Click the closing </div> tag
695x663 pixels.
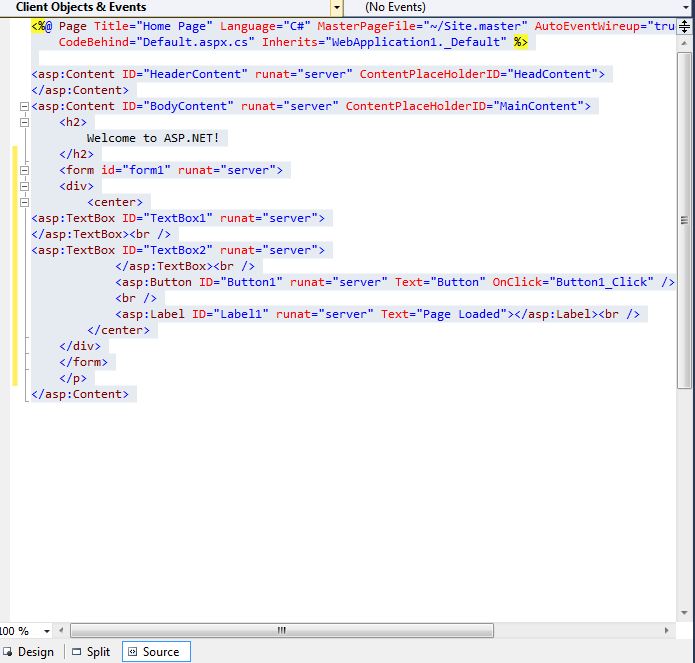point(80,346)
